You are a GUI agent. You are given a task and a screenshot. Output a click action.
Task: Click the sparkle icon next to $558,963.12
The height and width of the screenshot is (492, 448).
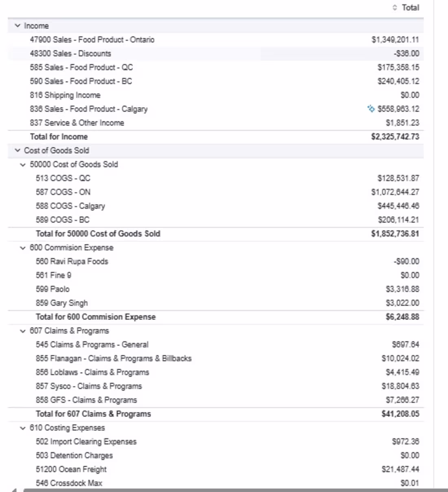371,109
